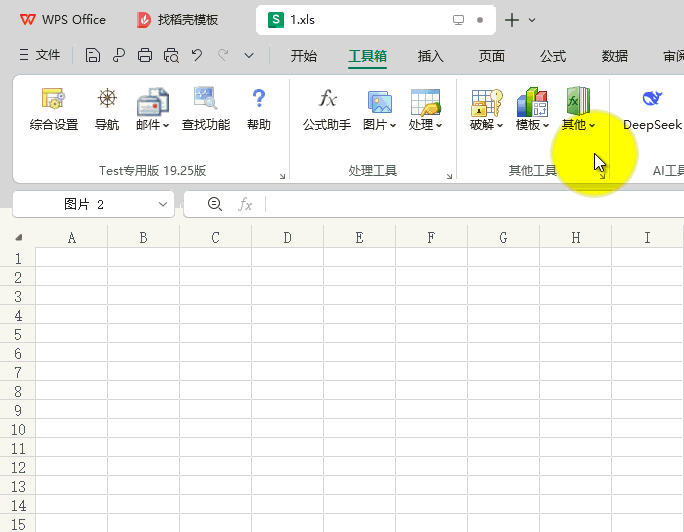Screen dimensions: 684x532
Task: Switch to the 开始 ribbon tab
Action: [x=304, y=56]
